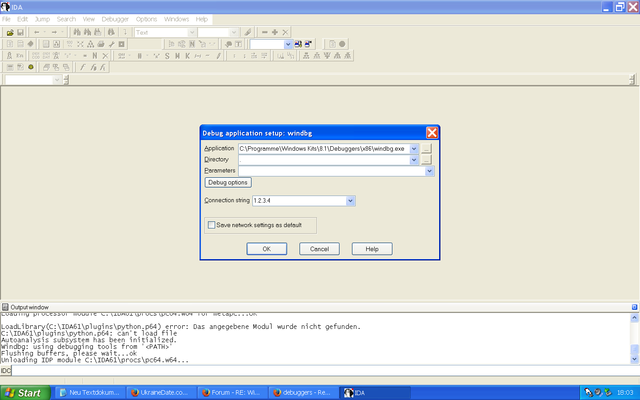Click the italic 'f' function icon
Screen dimensions: 640x400
82,67
